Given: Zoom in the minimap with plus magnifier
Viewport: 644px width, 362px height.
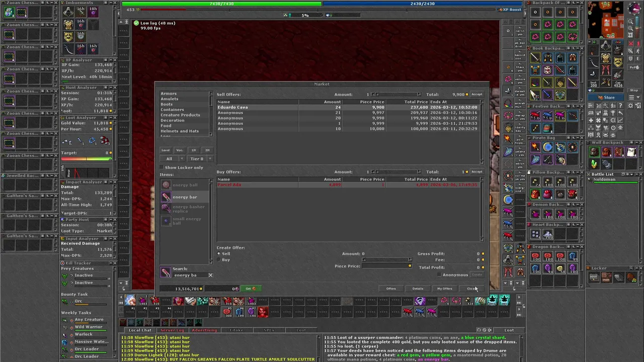Looking at the screenshot, I should 631,29.
